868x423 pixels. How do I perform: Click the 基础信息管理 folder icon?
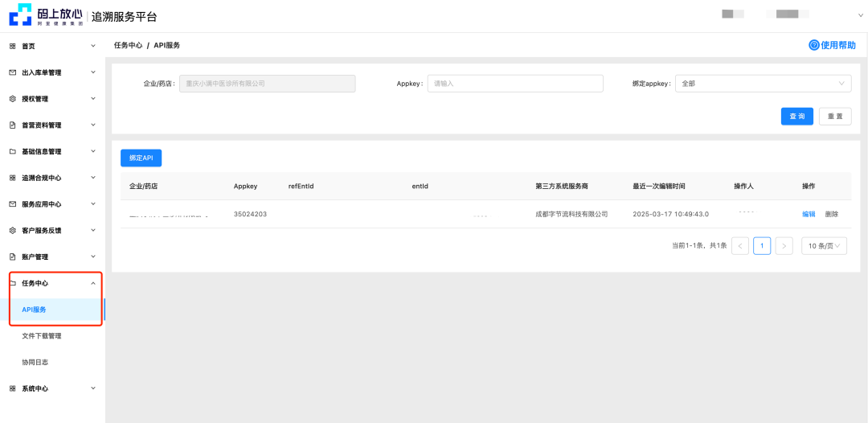(12, 151)
